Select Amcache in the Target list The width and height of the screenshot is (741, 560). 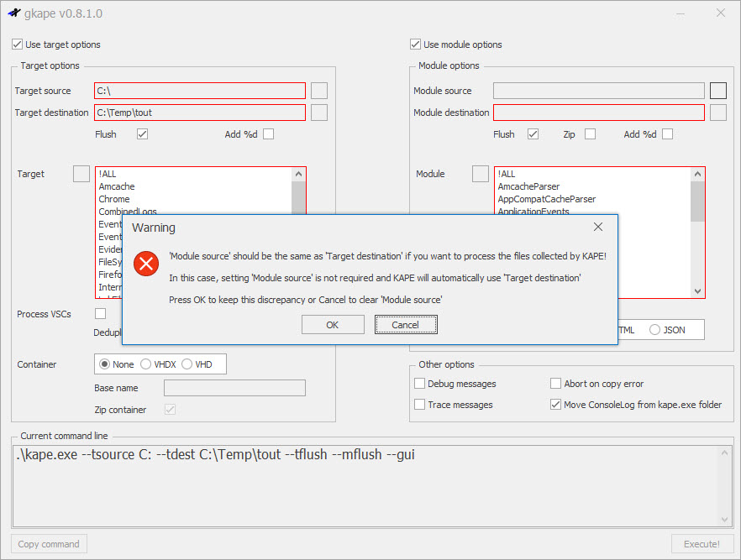point(117,186)
